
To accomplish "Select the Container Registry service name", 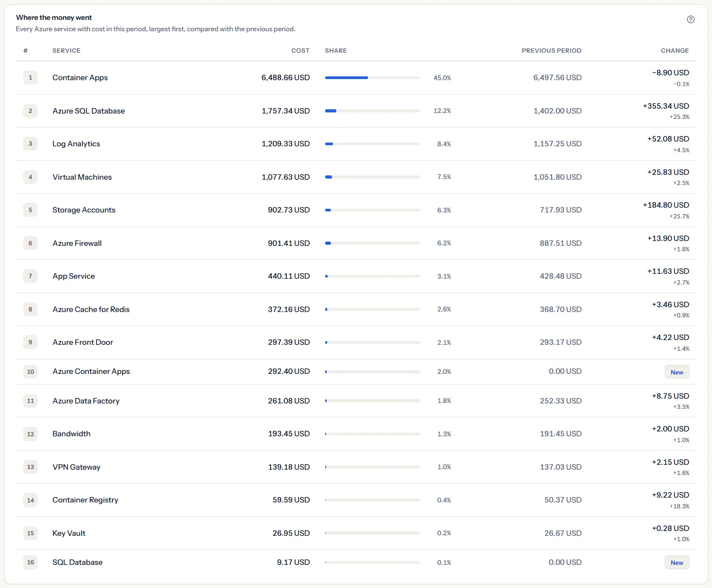I will pos(85,500).
